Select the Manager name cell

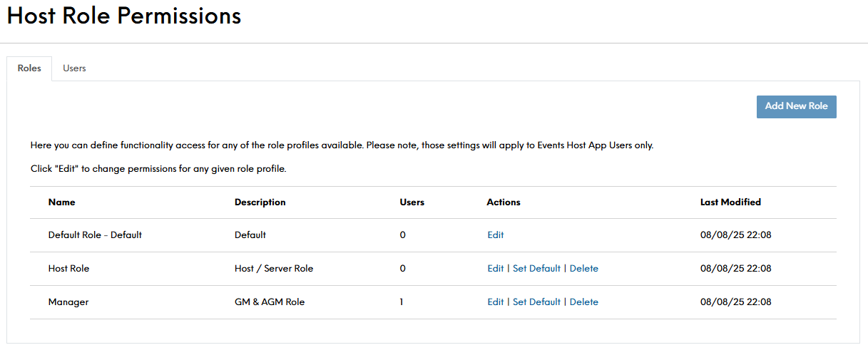pos(68,302)
